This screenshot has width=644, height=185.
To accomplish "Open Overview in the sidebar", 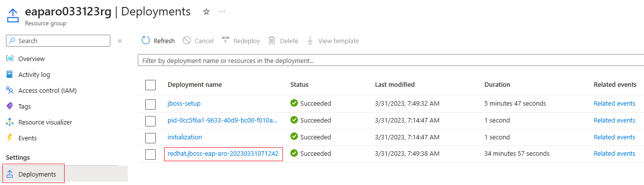I will (x=31, y=59).
